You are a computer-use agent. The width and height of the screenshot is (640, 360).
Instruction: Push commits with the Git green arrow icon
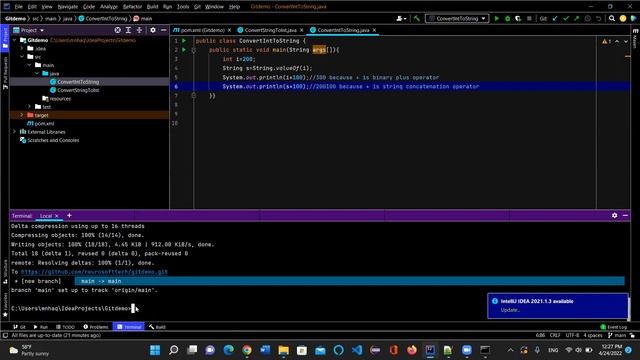(576, 18)
